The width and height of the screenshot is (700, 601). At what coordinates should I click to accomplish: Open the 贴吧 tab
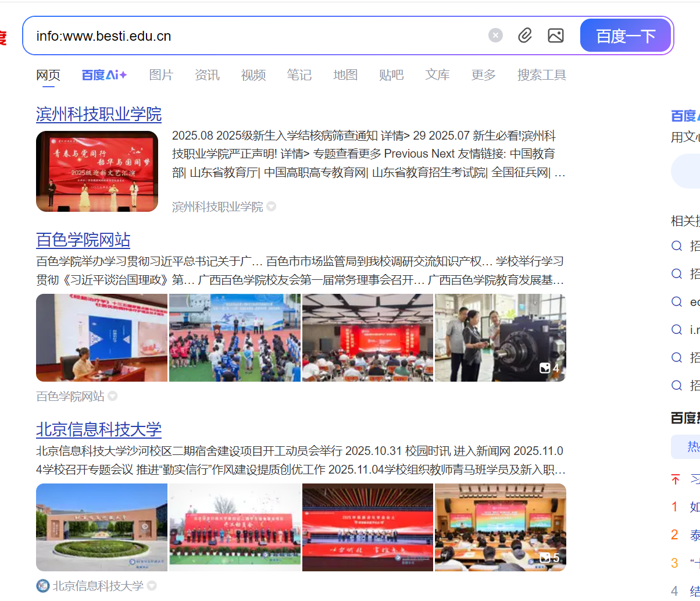391,74
